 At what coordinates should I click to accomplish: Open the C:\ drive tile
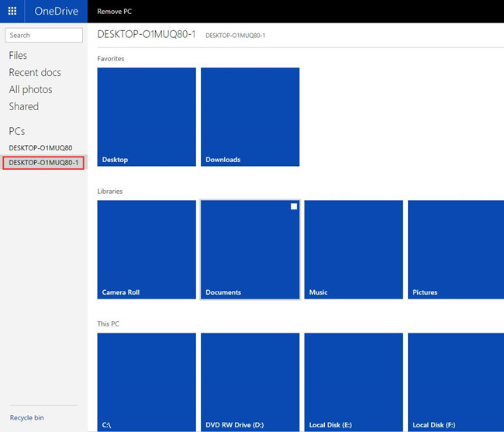pos(147,382)
